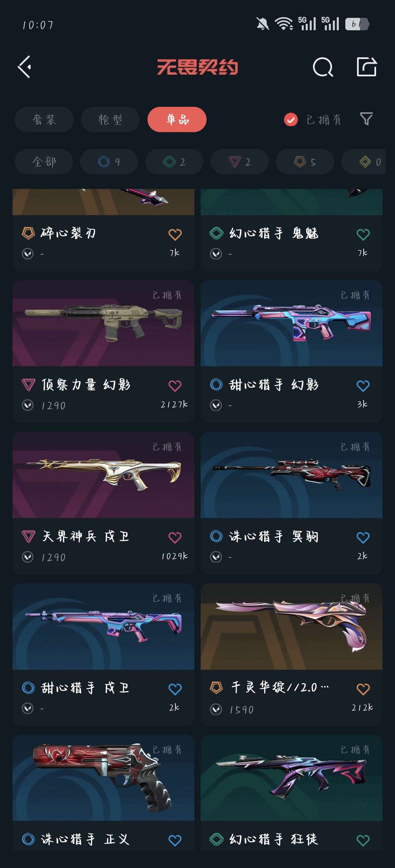Tap heart icon on 千灵华绽 pistol
This screenshot has width=395, height=868.
[363, 689]
